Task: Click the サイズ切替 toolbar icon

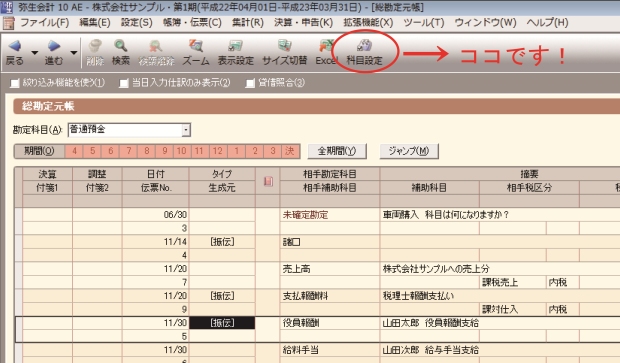Action: click(284, 46)
